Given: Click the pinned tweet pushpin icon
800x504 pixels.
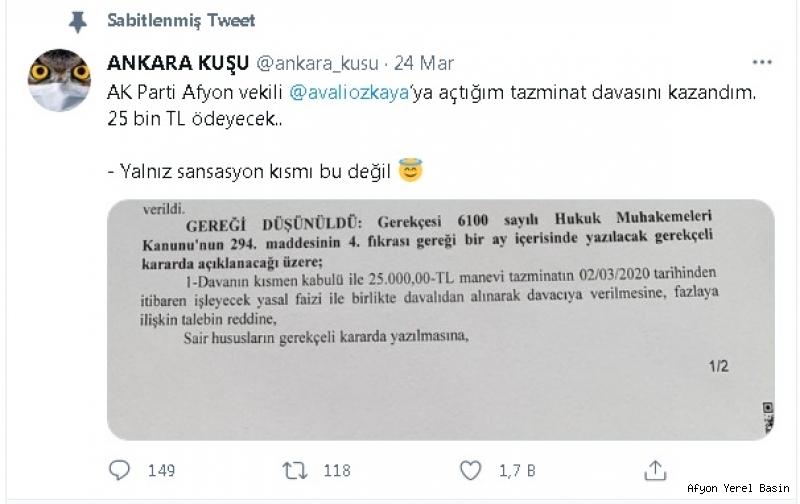Looking at the screenshot, I should click(78, 22).
